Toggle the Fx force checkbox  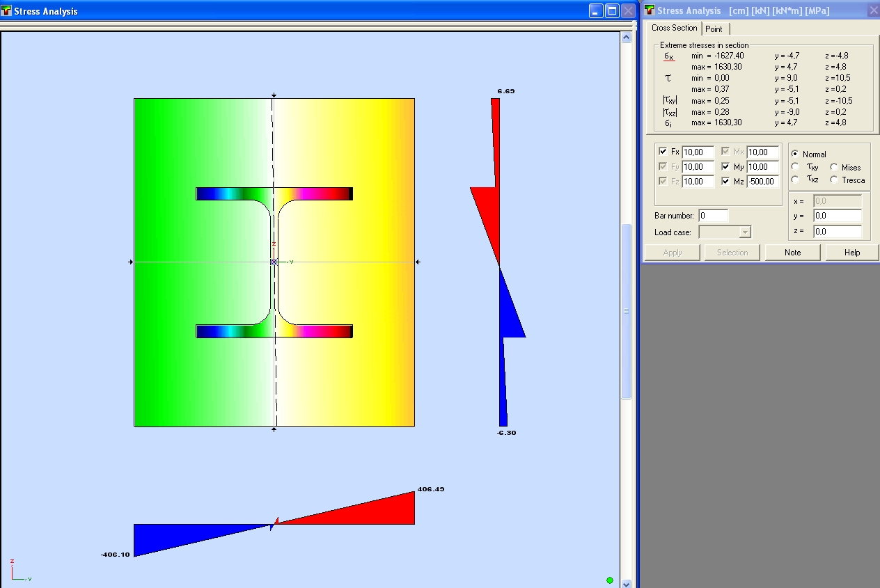[x=663, y=152]
